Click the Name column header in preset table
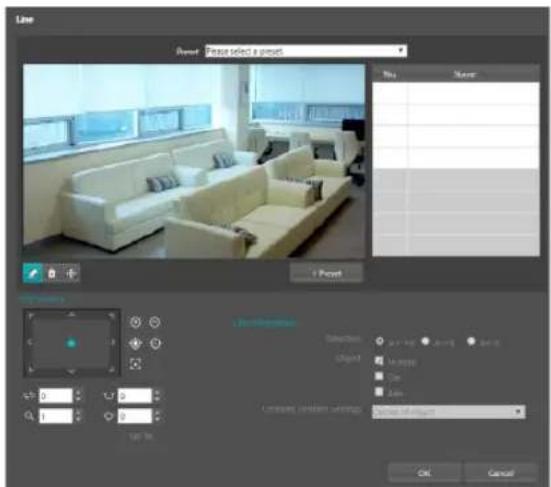The width and height of the screenshot is (551, 487). 465,74
